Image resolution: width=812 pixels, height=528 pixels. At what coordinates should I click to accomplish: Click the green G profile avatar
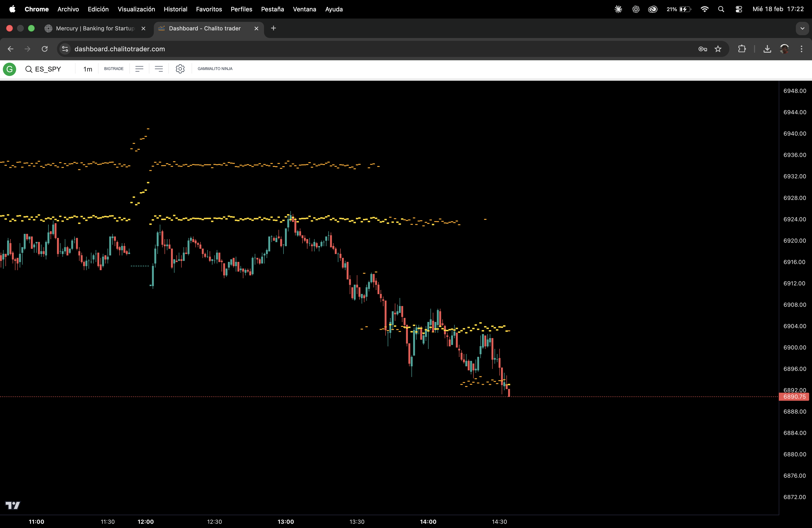(x=9, y=69)
